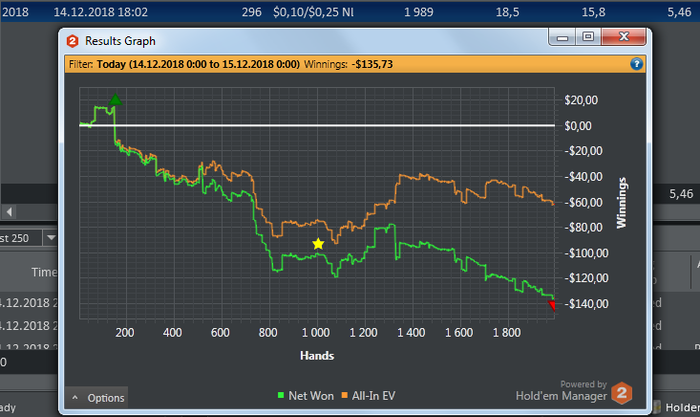Click the Hold'em Manager 2 logo in title bar
Image resolution: width=700 pixels, height=417 pixels.
[x=72, y=41]
